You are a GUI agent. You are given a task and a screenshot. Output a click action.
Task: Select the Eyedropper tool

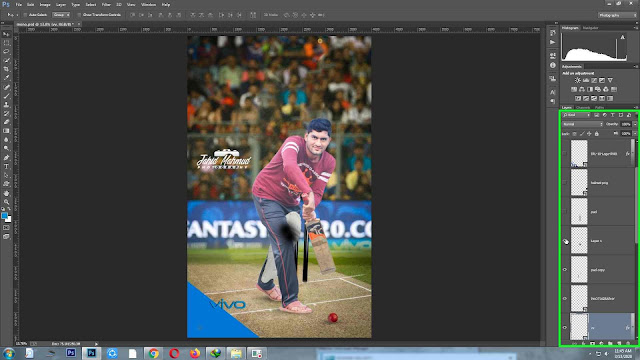[x=6, y=78]
